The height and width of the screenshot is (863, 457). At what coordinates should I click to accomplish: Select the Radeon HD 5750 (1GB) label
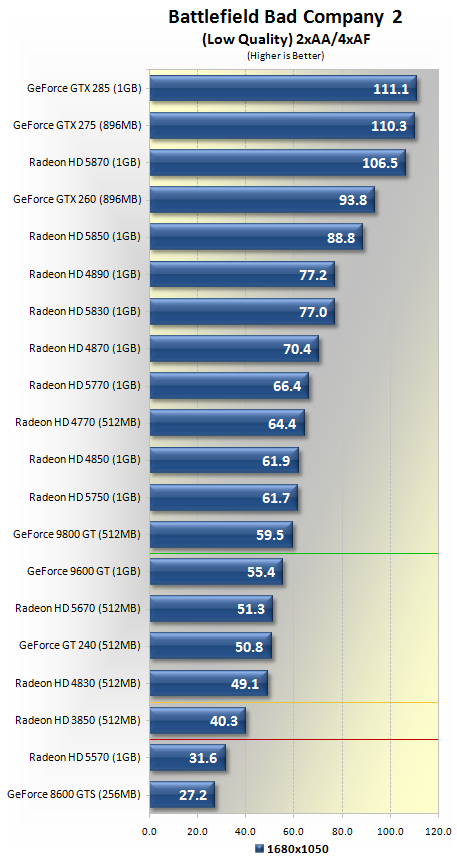coord(85,497)
